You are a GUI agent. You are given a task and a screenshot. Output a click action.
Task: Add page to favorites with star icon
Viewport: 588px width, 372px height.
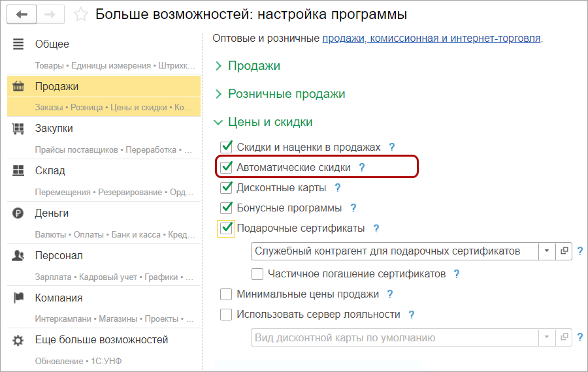point(81,14)
